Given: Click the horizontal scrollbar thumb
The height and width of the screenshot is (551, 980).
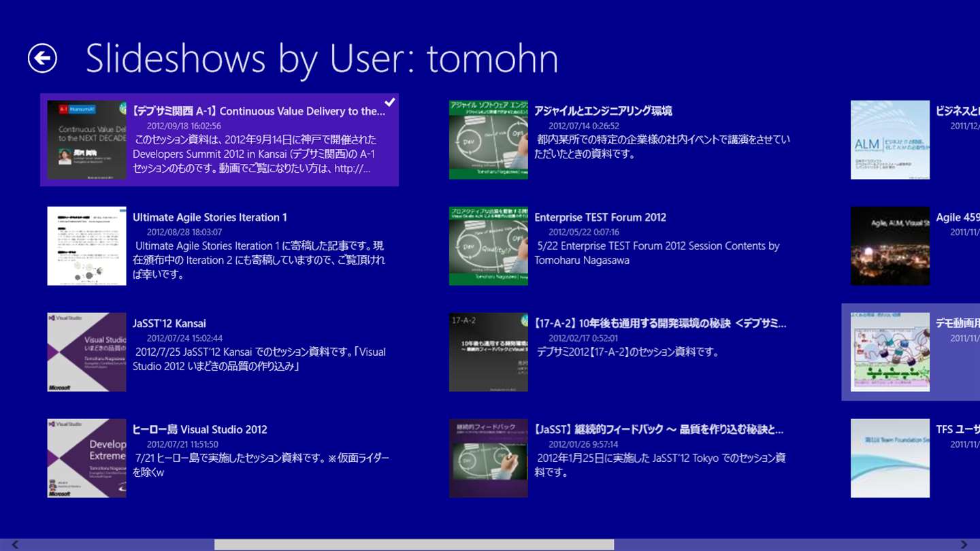Looking at the screenshot, I should tap(414, 545).
